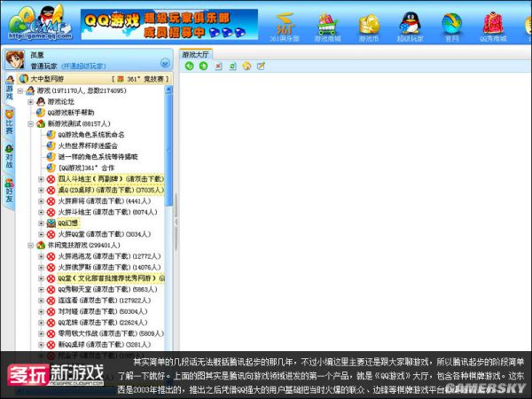
Task: Select 对对碰 game entry
Action: (x=103, y=311)
